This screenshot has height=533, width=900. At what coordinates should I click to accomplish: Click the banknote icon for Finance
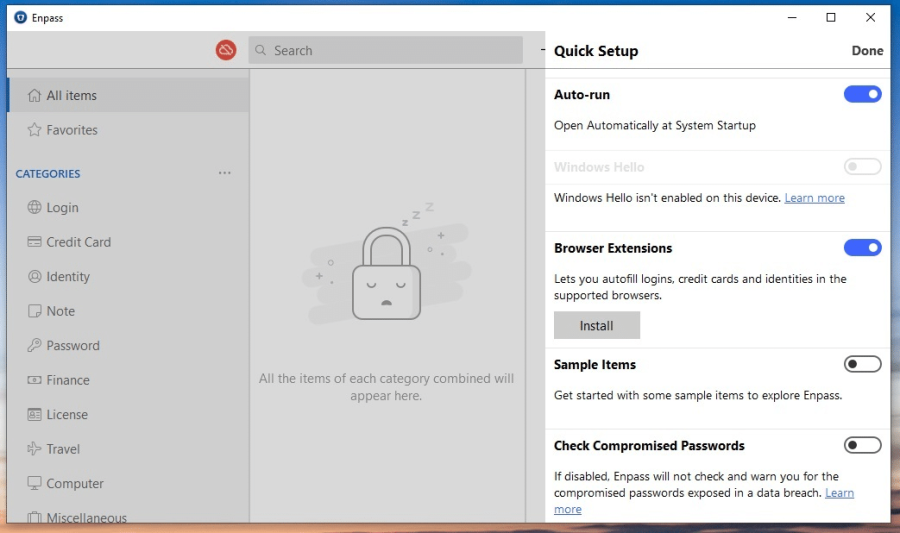pos(34,380)
